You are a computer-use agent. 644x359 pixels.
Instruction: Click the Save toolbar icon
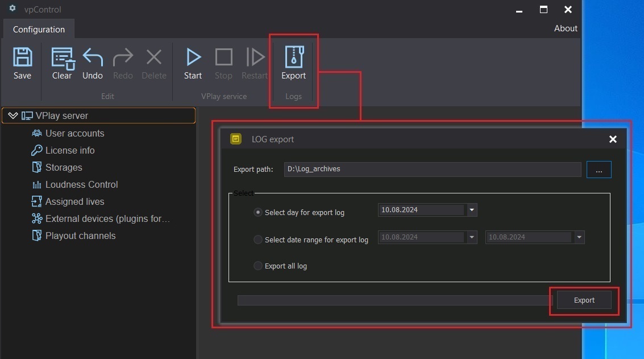click(22, 57)
